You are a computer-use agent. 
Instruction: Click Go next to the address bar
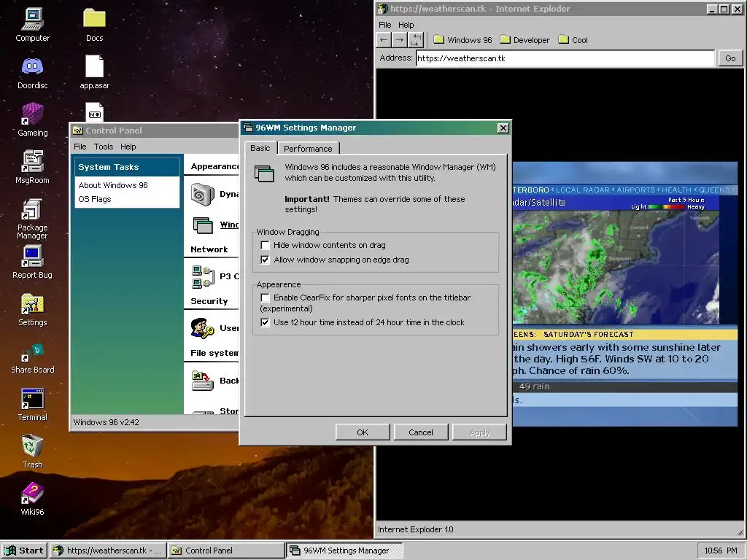[730, 58]
